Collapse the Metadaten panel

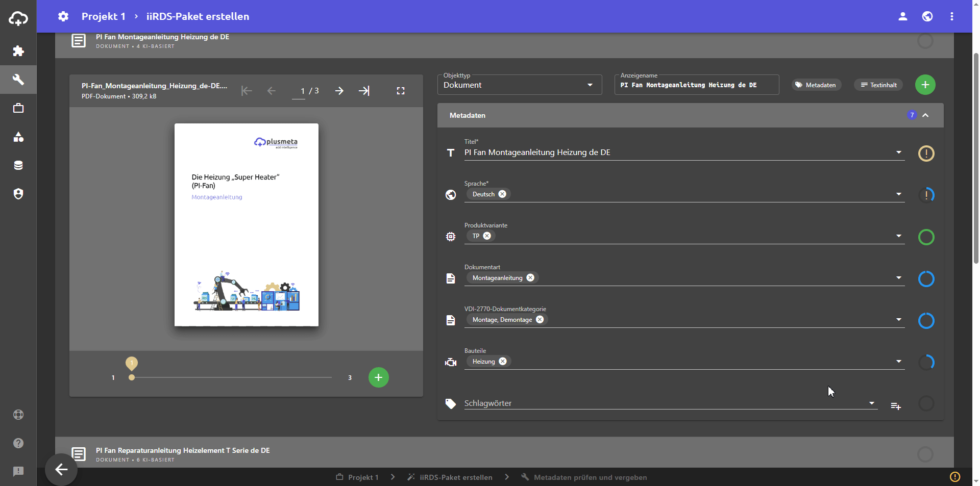coord(925,115)
